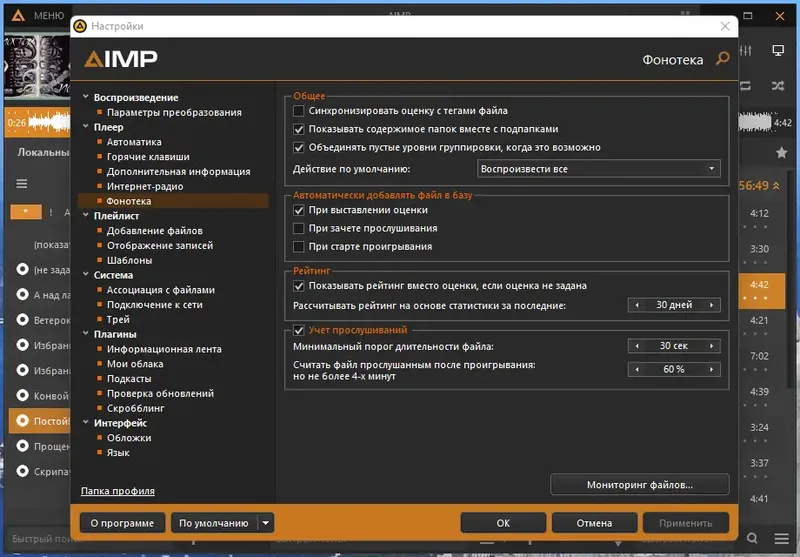Collapse the Интерфейс tree section
Viewport: 800px width, 557px height.
[86, 422]
